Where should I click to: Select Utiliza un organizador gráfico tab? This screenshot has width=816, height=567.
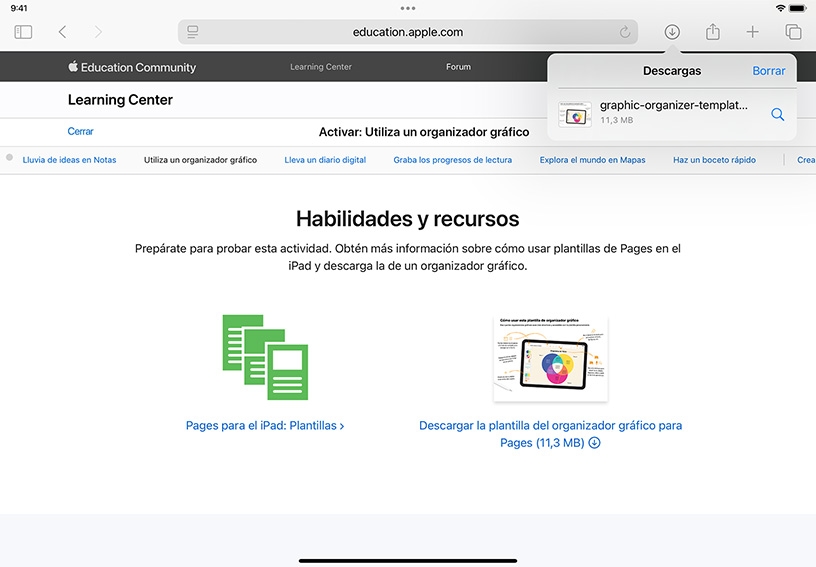pyautogui.click(x=200, y=160)
